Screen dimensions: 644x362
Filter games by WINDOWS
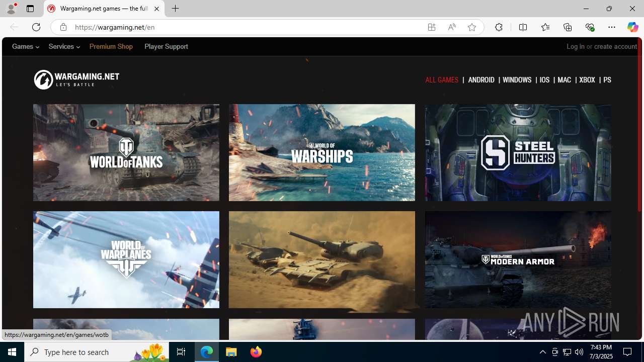(x=517, y=80)
